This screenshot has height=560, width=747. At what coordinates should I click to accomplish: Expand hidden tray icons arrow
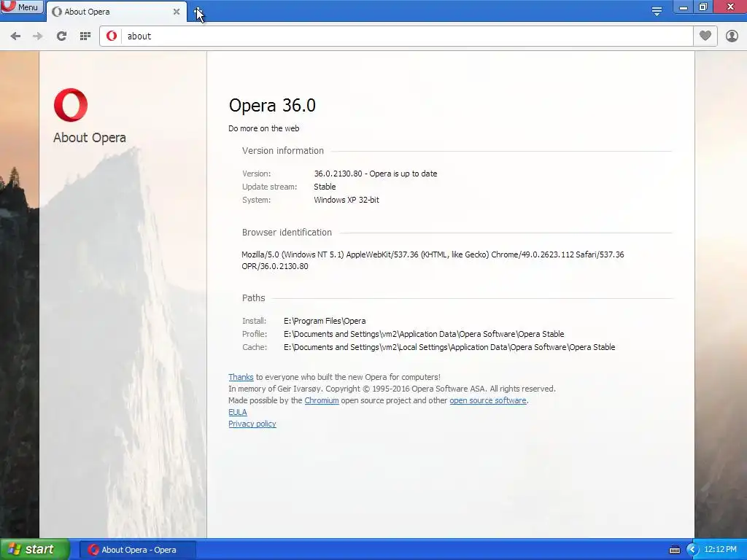692,550
